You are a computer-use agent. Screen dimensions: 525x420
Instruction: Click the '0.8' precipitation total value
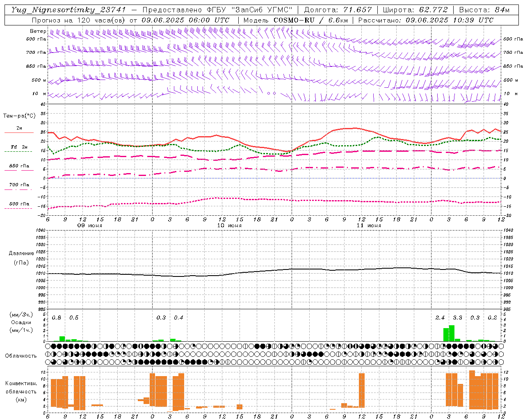click(x=57, y=318)
